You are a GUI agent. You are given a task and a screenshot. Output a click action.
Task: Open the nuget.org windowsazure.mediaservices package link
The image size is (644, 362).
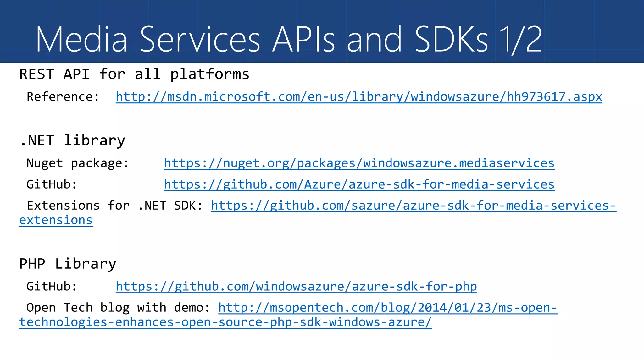(359, 163)
